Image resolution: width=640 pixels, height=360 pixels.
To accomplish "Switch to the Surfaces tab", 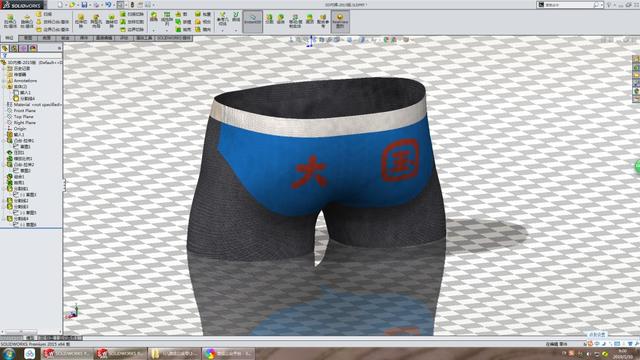I will (47, 38).
